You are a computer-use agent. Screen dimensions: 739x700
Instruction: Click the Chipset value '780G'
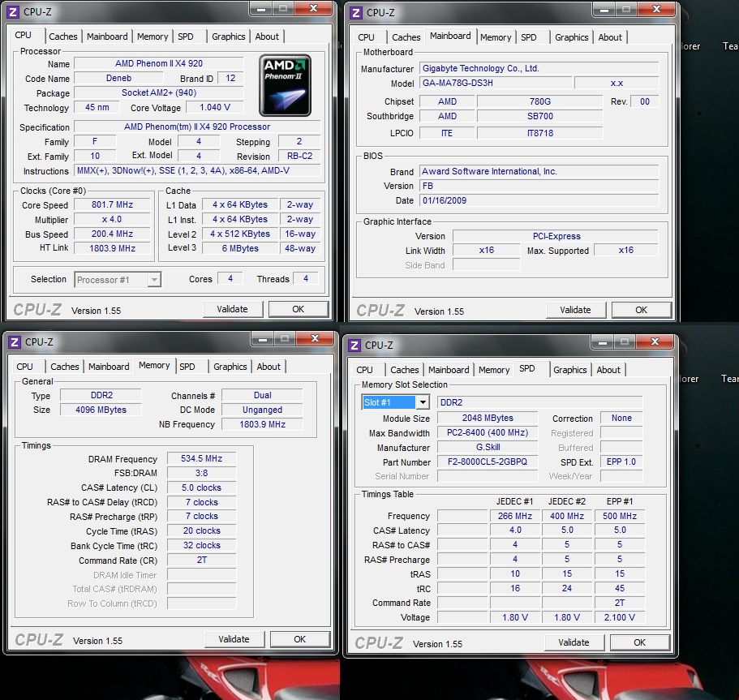click(540, 101)
